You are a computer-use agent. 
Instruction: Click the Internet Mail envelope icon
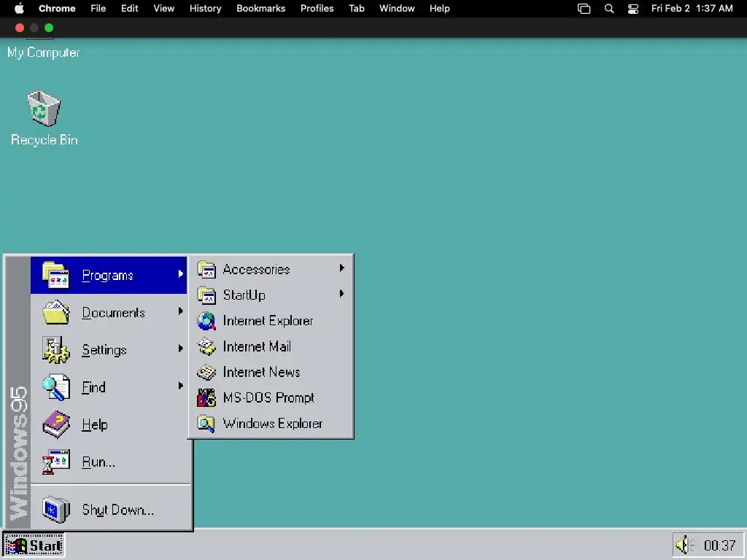206,346
